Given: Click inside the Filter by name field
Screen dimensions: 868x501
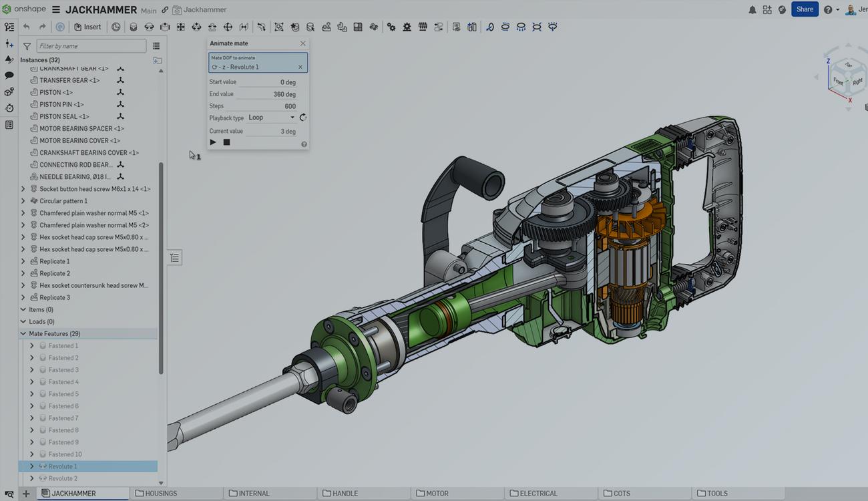Looking at the screenshot, I should [91, 45].
